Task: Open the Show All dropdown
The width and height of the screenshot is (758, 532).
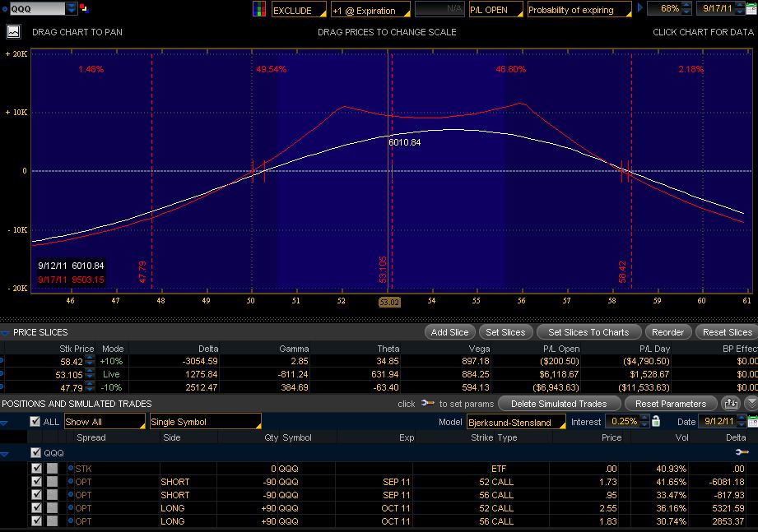Action: click(x=105, y=422)
